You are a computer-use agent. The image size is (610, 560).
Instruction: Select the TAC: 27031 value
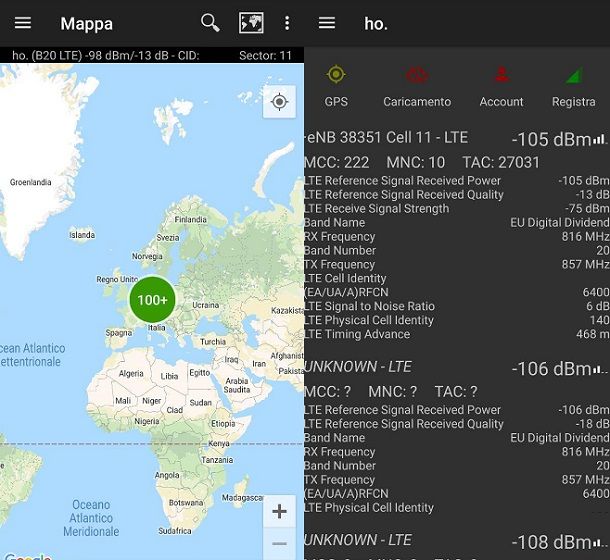click(501, 163)
